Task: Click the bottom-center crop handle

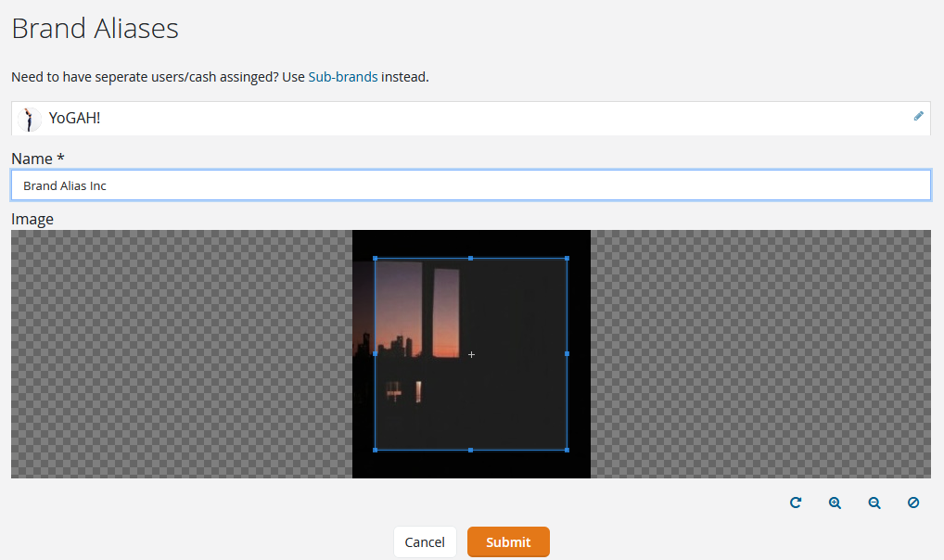Action: [x=471, y=450]
